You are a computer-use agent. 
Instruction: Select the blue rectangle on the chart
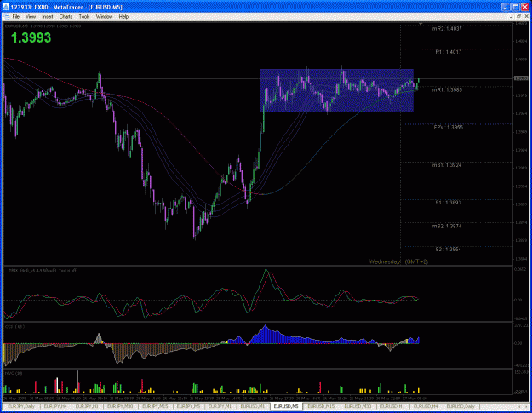(x=336, y=90)
